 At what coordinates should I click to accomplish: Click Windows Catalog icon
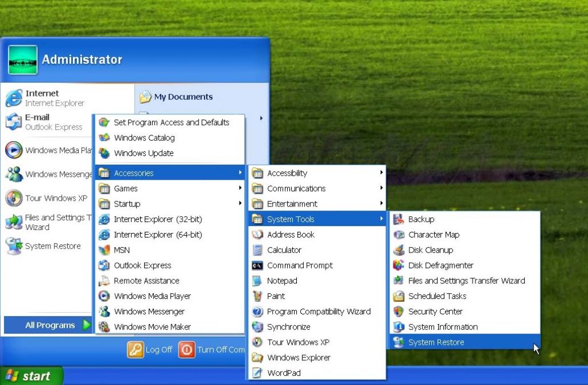[x=104, y=138]
